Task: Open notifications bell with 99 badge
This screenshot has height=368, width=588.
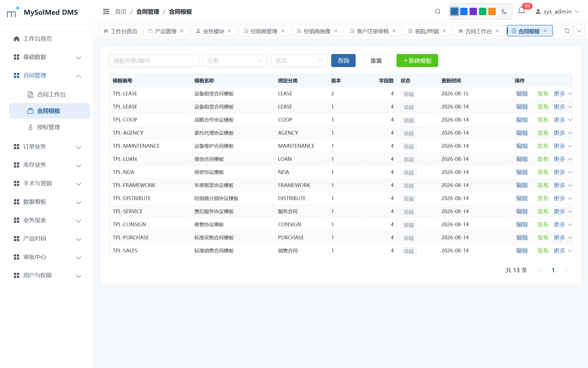Action: click(x=522, y=11)
